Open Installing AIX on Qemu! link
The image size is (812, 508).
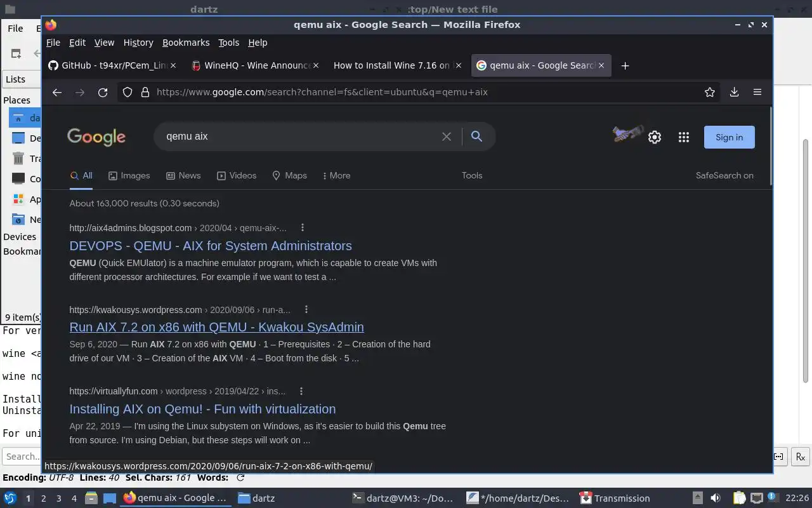click(x=202, y=409)
